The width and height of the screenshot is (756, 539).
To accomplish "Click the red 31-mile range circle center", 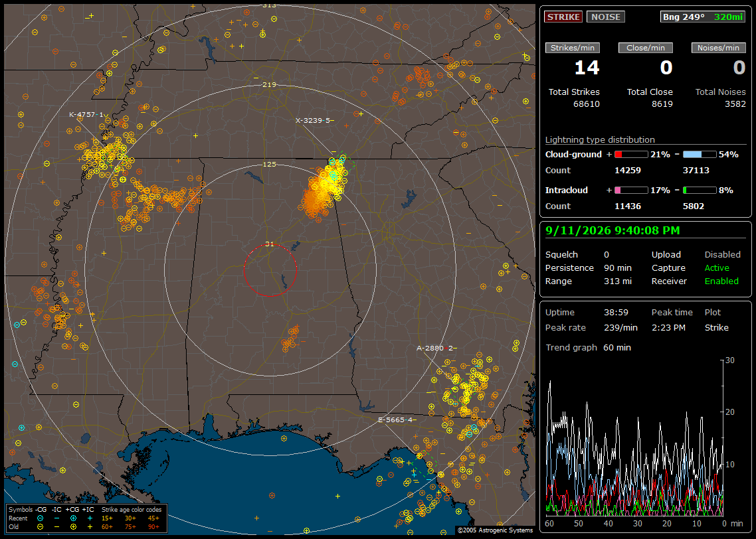I will pyautogui.click(x=270, y=270).
